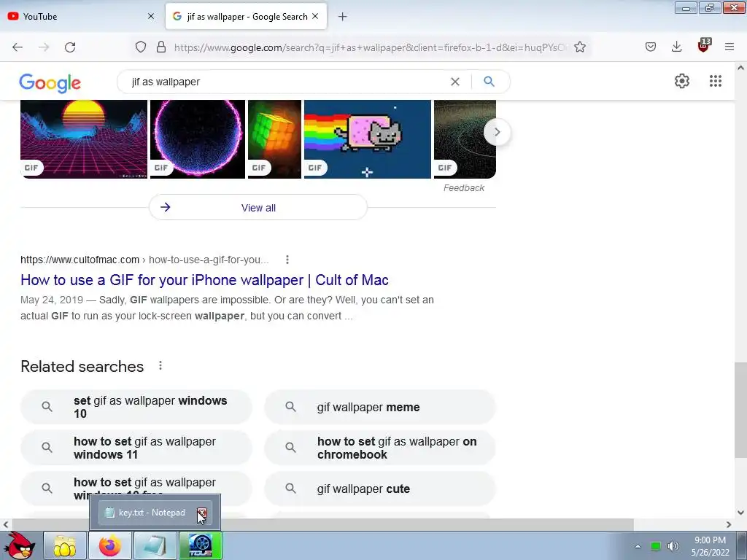Open the Google apps grid
The image size is (747, 560).
tap(716, 81)
